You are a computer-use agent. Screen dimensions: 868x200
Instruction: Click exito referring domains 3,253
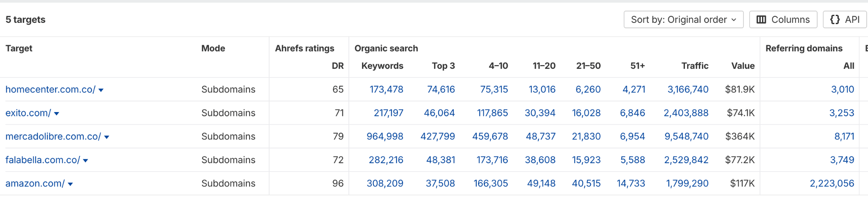coord(842,113)
